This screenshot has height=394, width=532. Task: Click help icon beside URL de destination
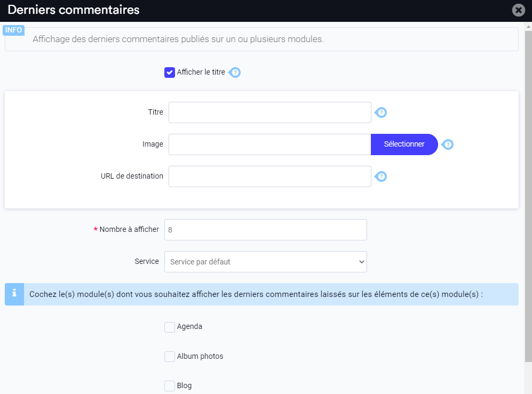point(380,176)
